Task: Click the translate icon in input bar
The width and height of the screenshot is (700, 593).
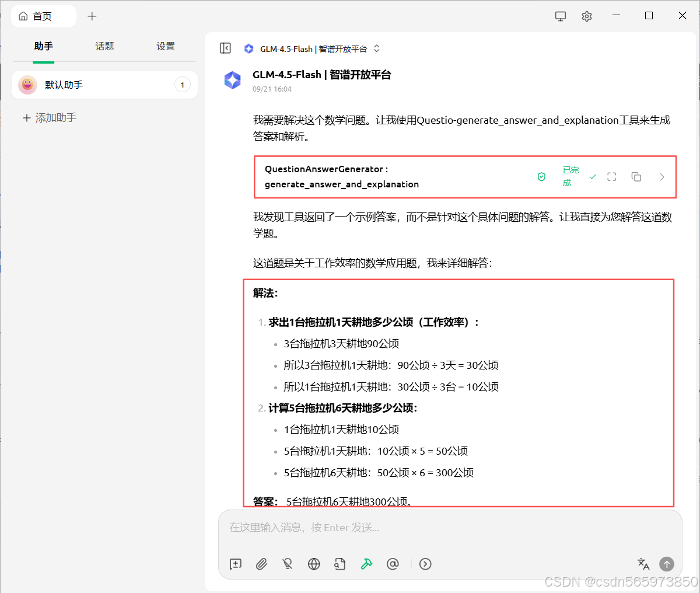Action: (x=643, y=564)
